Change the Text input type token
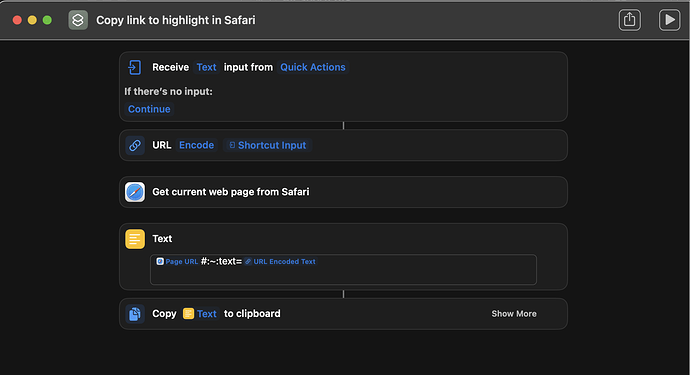The image size is (690, 375). tap(206, 67)
